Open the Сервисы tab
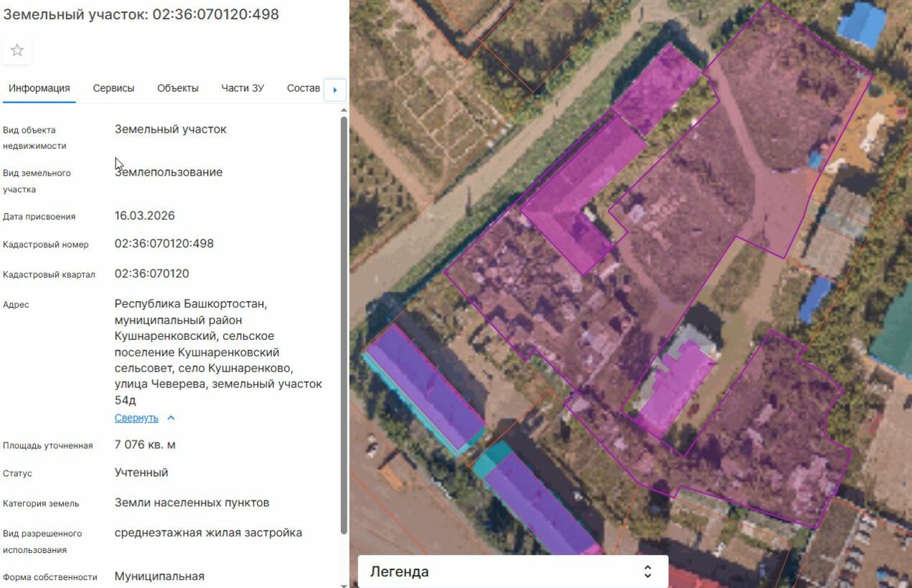The image size is (912, 588). 113,88
